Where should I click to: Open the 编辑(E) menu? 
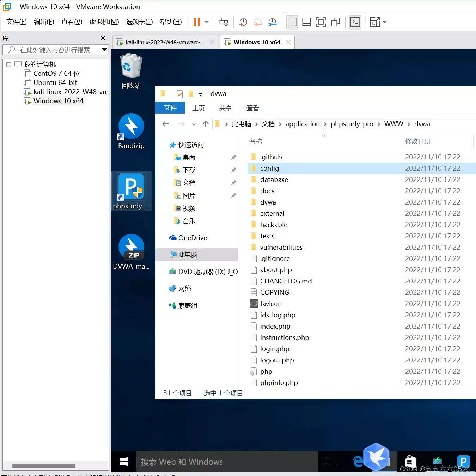tap(44, 22)
